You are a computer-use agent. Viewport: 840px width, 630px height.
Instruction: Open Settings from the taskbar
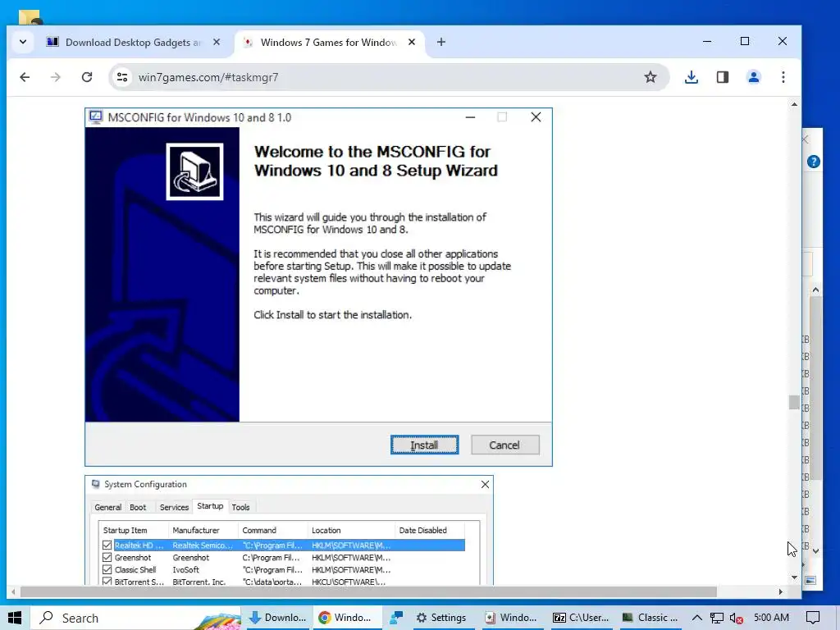point(441,619)
